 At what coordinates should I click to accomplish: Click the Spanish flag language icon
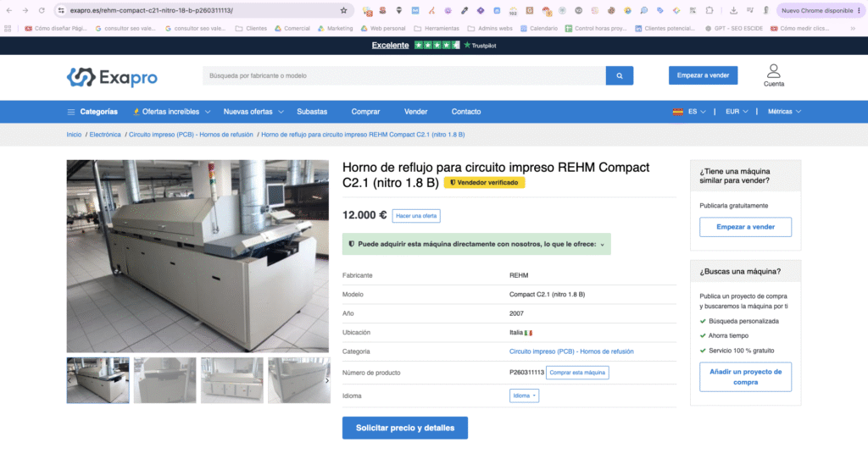[x=677, y=112]
